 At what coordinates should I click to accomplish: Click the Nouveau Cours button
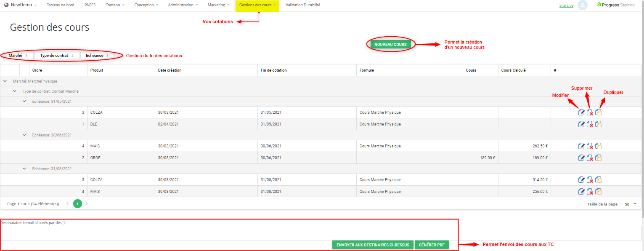coord(390,45)
